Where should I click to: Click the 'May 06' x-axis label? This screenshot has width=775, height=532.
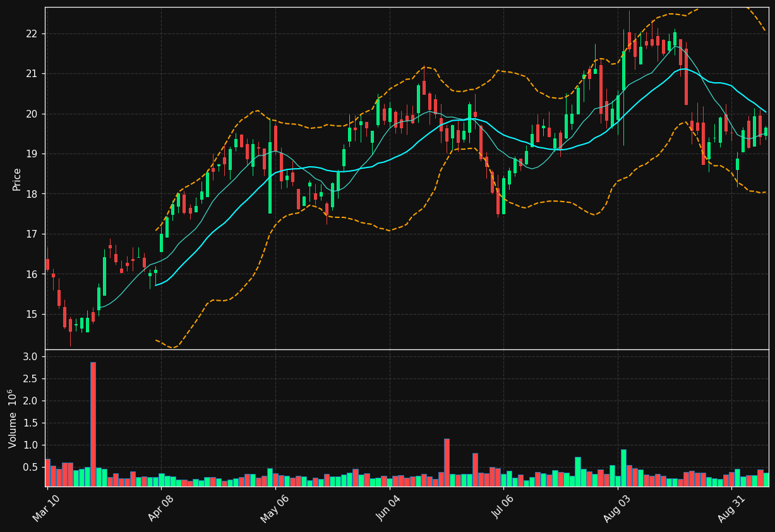tap(274, 509)
